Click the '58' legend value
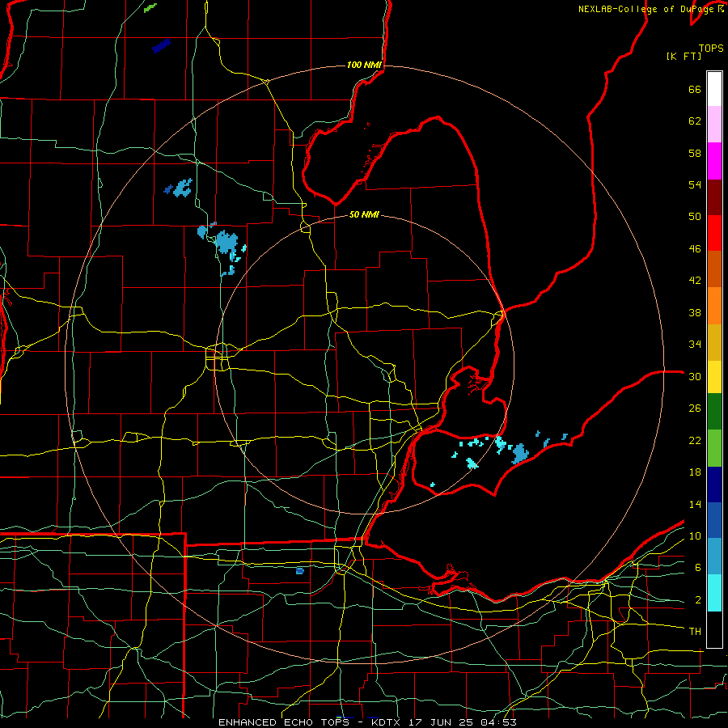The height and width of the screenshot is (728, 728). pos(695,153)
